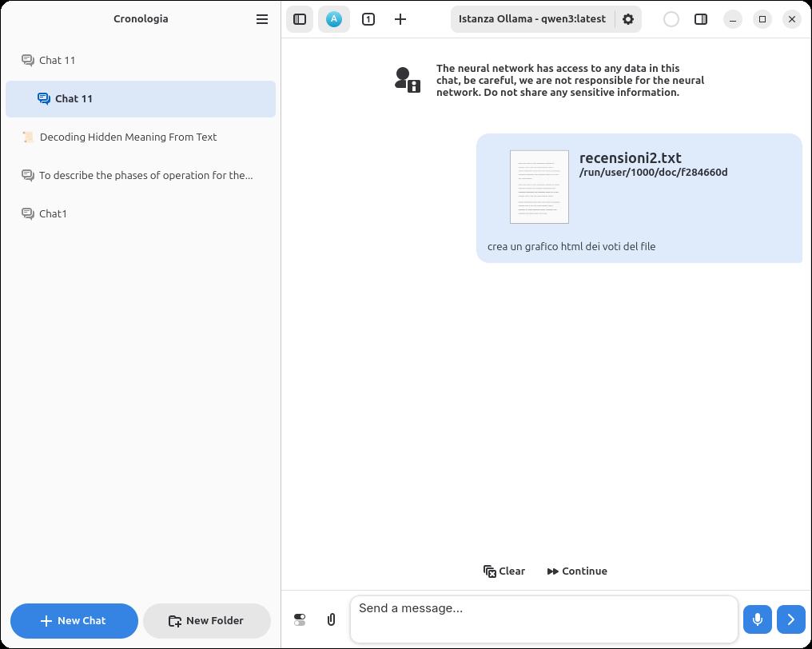Send the message with arrow button
The image size is (812, 649).
(x=790, y=619)
